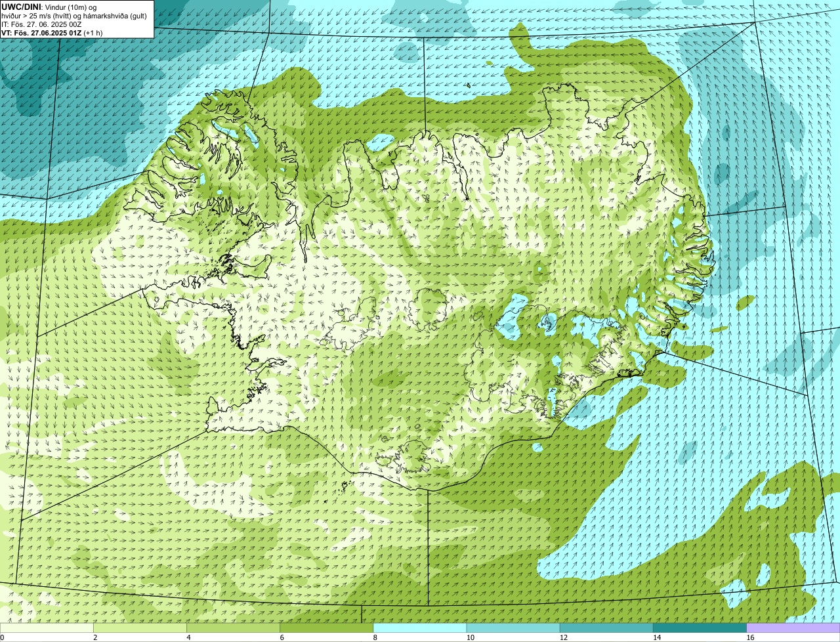840x642 pixels.
Task: Click the 10–12 m/s legend color band
Action: (x=513, y=628)
